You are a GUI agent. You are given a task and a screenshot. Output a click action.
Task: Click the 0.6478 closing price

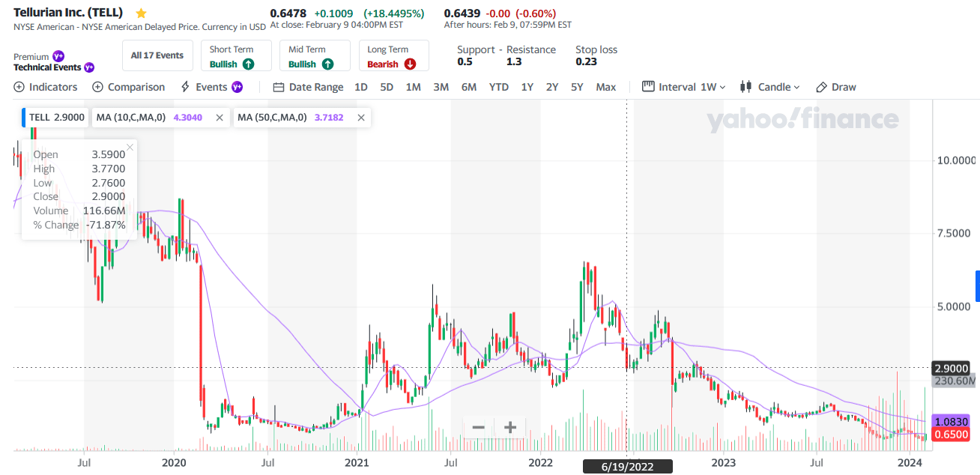[288, 13]
